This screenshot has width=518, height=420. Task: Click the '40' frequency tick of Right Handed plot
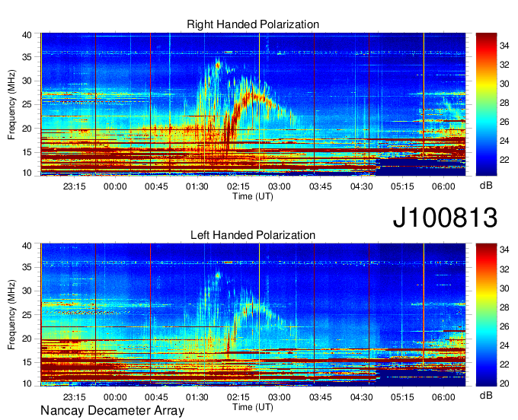[x=27, y=35]
